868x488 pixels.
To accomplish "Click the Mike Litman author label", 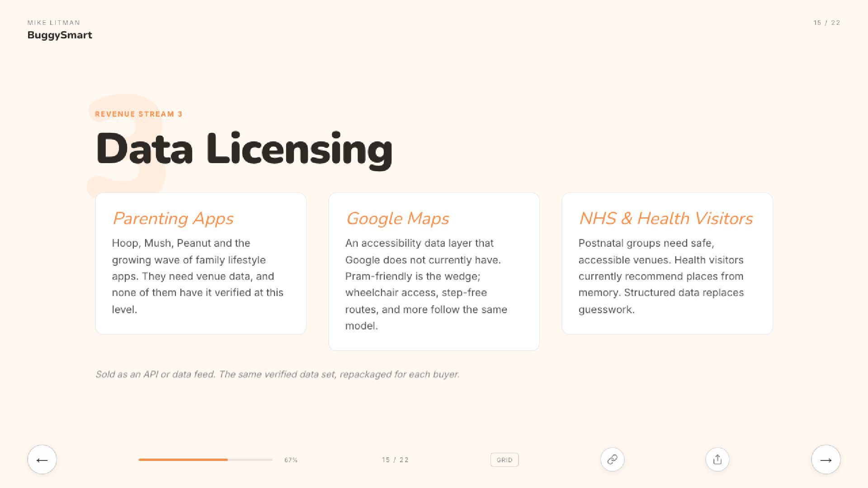I will pyautogui.click(x=54, y=23).
